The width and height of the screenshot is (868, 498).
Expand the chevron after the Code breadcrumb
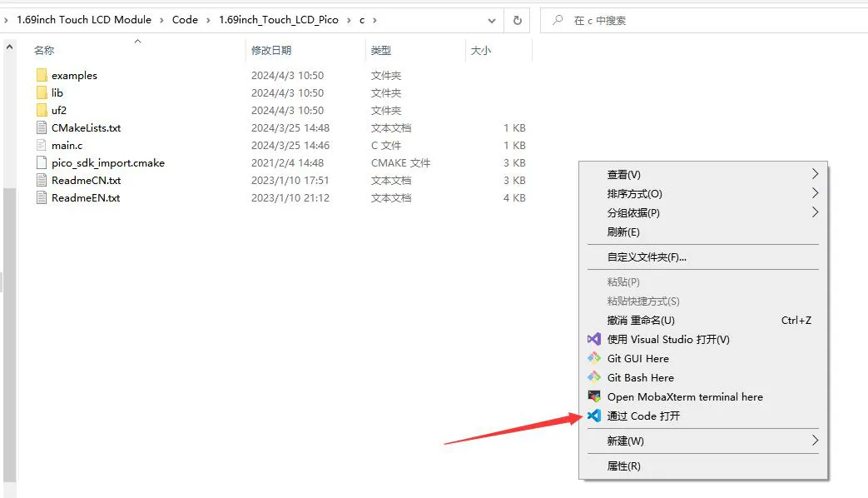click(x=208, y=21)
